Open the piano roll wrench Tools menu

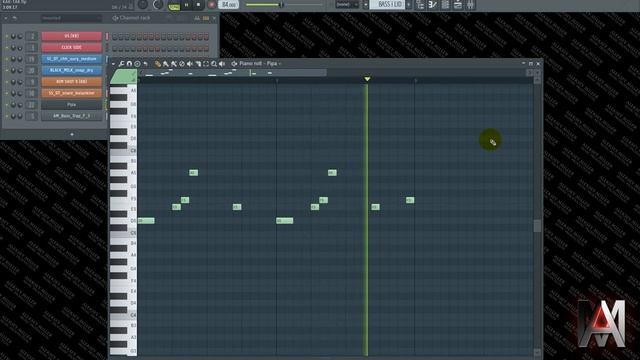point(121,64)
